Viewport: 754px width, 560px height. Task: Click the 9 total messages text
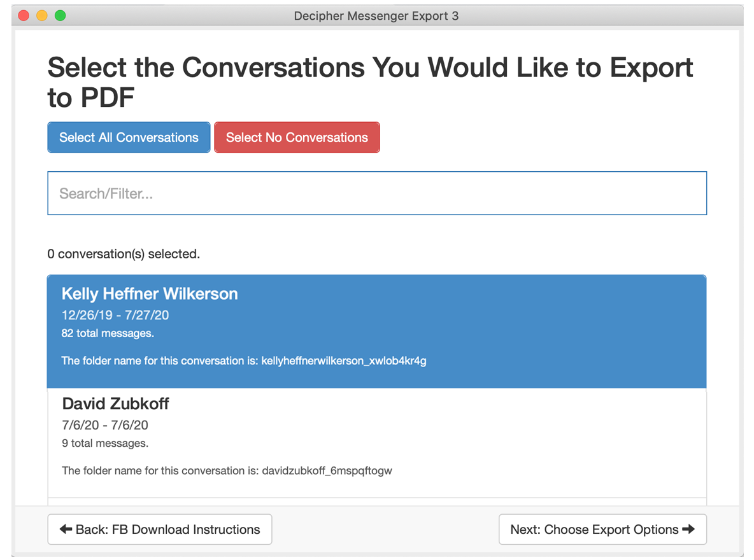click(105, 444)
